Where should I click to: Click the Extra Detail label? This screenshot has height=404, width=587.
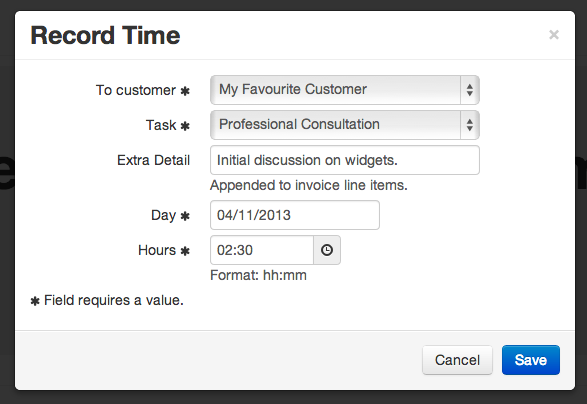click(x=153, y=160)
